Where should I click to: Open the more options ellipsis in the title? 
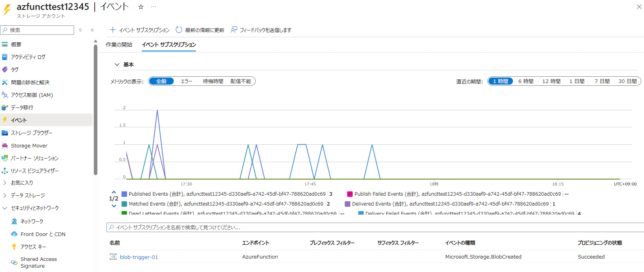(154, 7)
